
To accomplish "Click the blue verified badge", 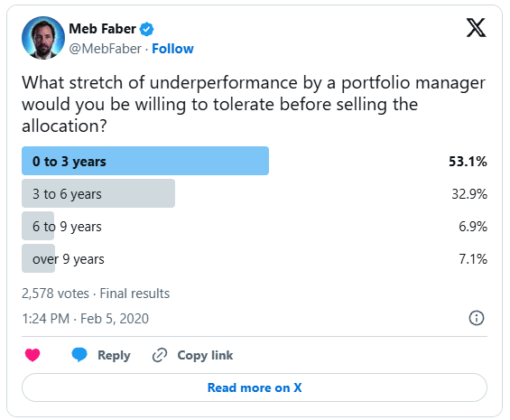I will [x=147, y=29].
